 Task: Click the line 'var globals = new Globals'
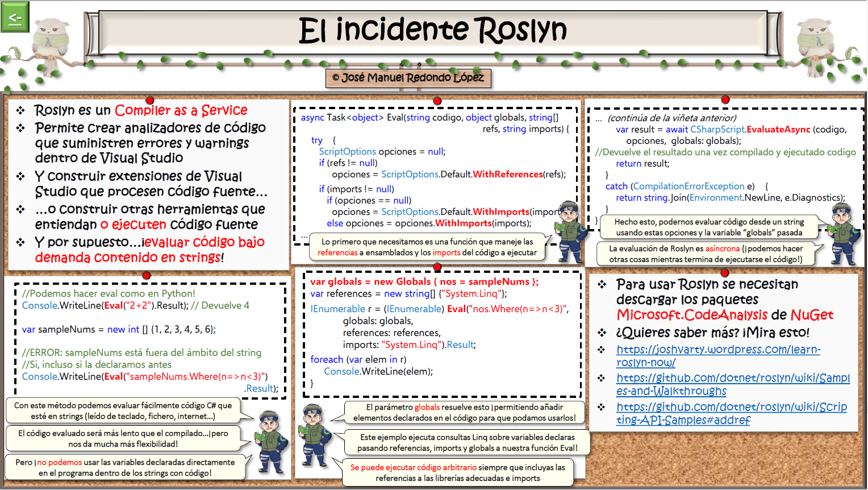[424, 282]
